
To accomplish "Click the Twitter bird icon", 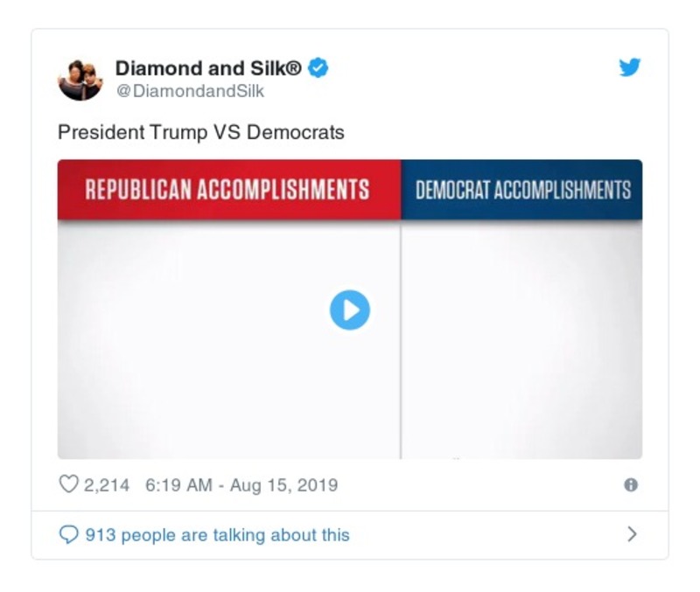I will (629, 66).
